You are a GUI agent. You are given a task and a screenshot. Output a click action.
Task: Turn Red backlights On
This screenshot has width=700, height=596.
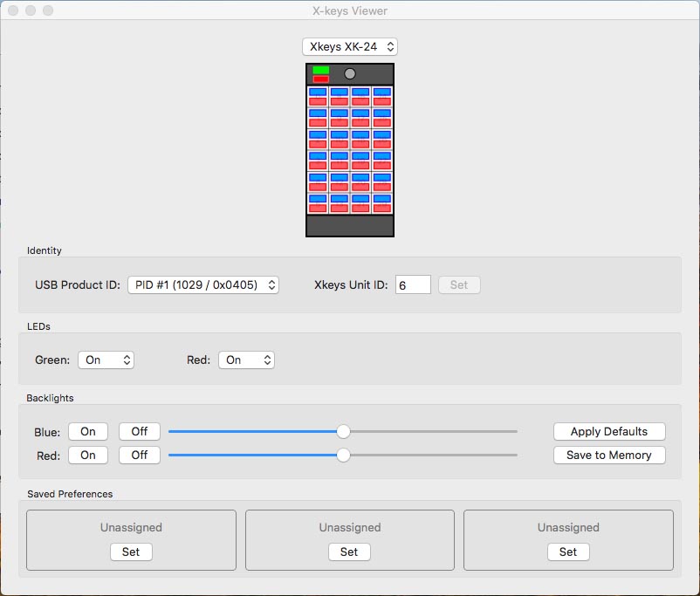click(x=88, y=455)
